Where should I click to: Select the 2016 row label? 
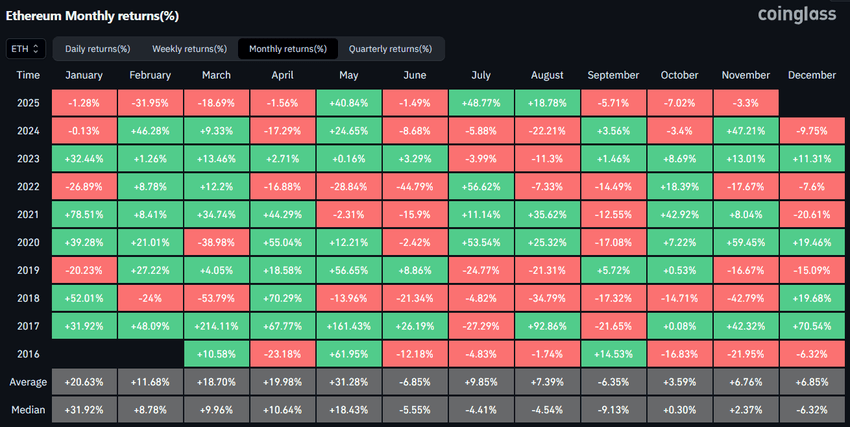click(x=28, y=354)
